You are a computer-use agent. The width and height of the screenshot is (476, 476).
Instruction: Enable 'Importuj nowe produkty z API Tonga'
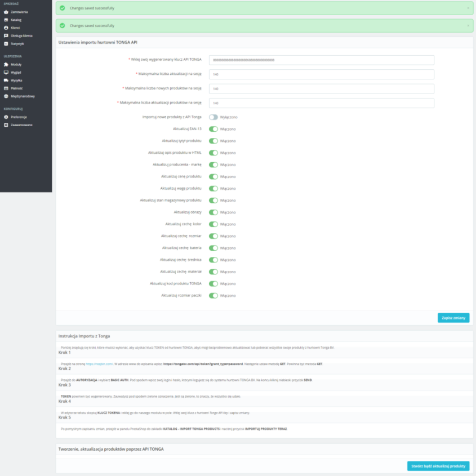point(213,117)
